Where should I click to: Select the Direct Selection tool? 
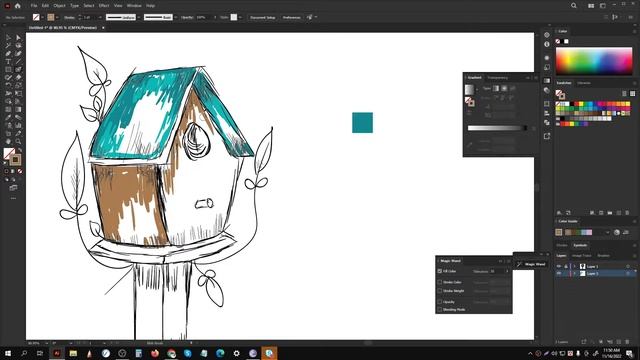(x=18, y=37)
